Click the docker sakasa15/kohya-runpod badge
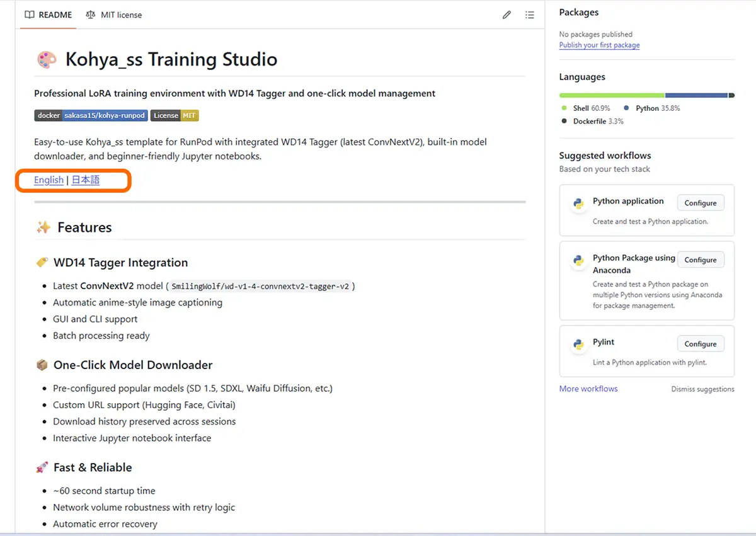This screenshot has width=756, height=536. (91, 115)
